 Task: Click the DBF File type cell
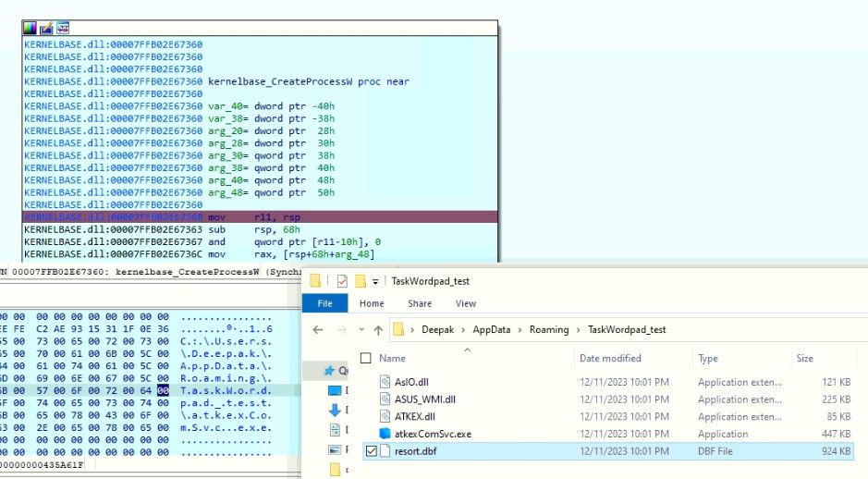(715, 451)
